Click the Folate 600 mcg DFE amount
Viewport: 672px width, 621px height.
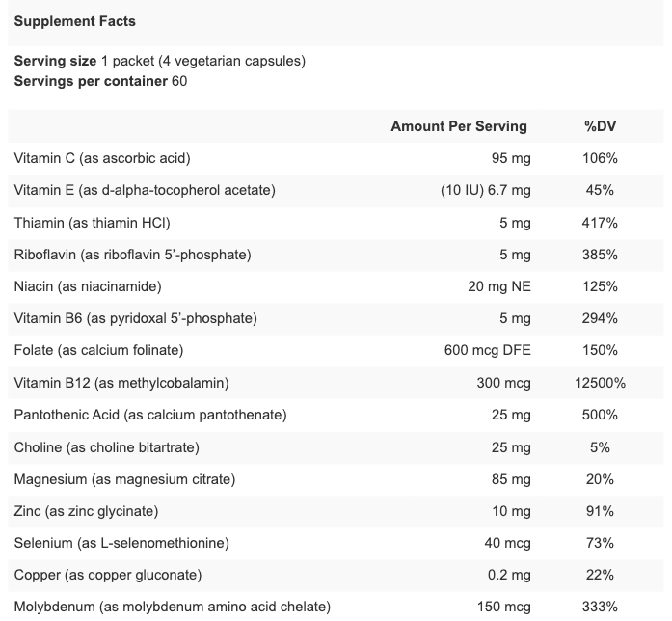487,350
